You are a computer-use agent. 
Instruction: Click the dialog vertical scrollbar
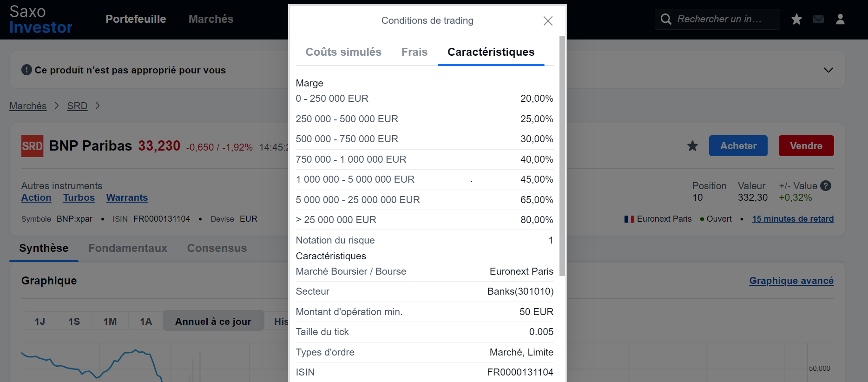562,156
